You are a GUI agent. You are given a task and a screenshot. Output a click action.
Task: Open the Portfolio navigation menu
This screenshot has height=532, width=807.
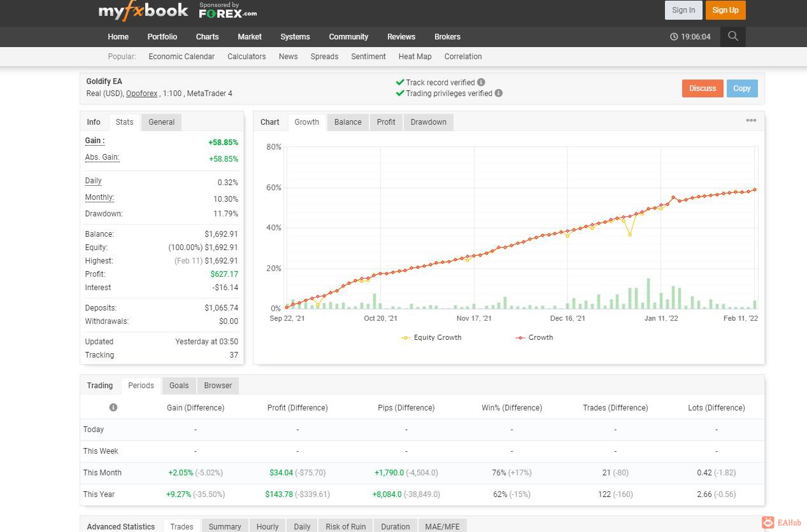click(162, 37)
